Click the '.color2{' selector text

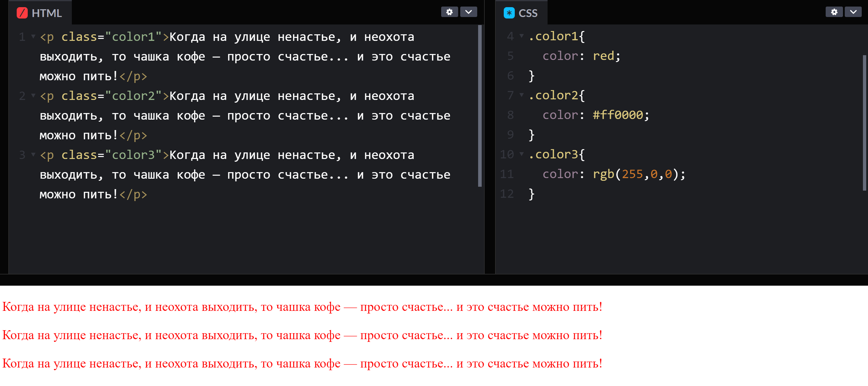(x=557, y=95)
